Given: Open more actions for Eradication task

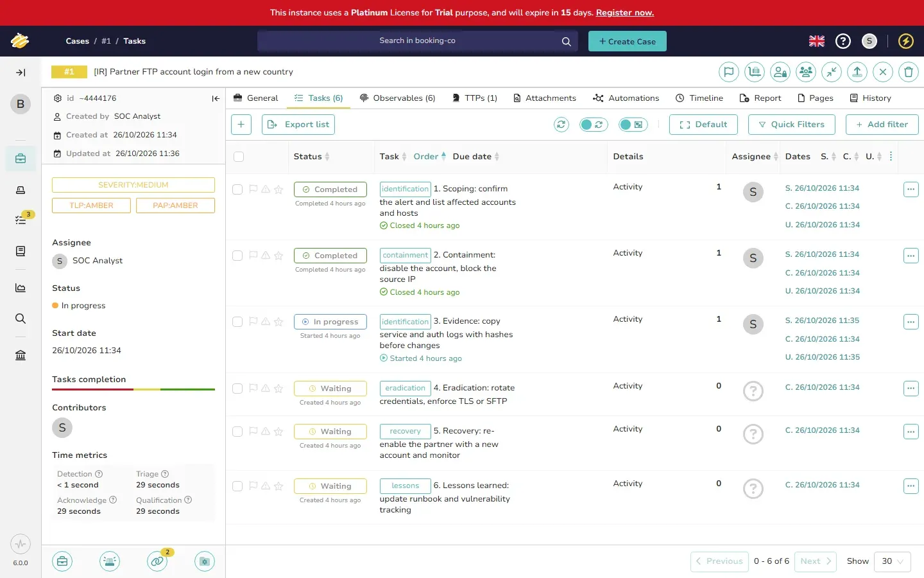Looking at the screenshot, I should (911, 389).
